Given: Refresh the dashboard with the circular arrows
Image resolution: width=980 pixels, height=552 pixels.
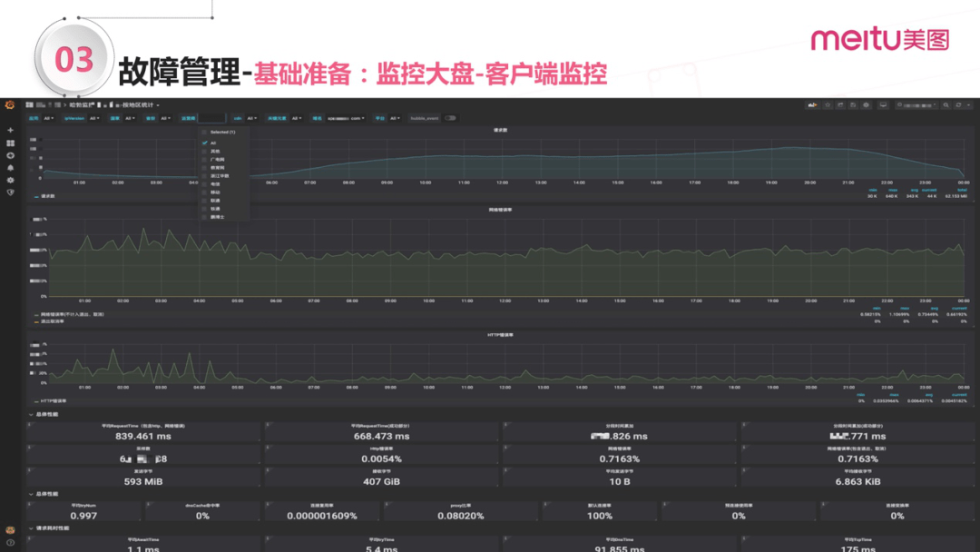Looking at the screenshot, I should coord(958,105).
